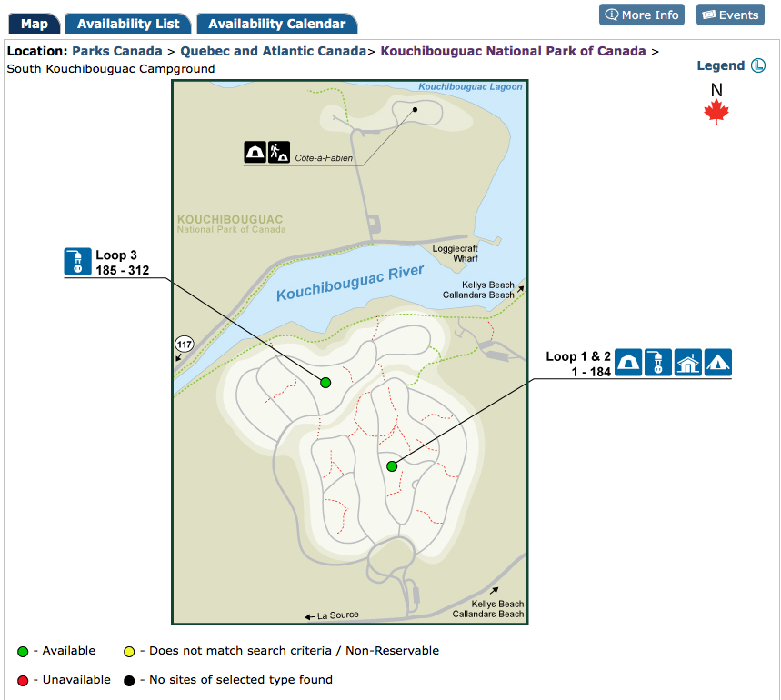Switch to the Availability Calendar tab
This screenshot has width=781, height=700.
[x=277, y=24]
